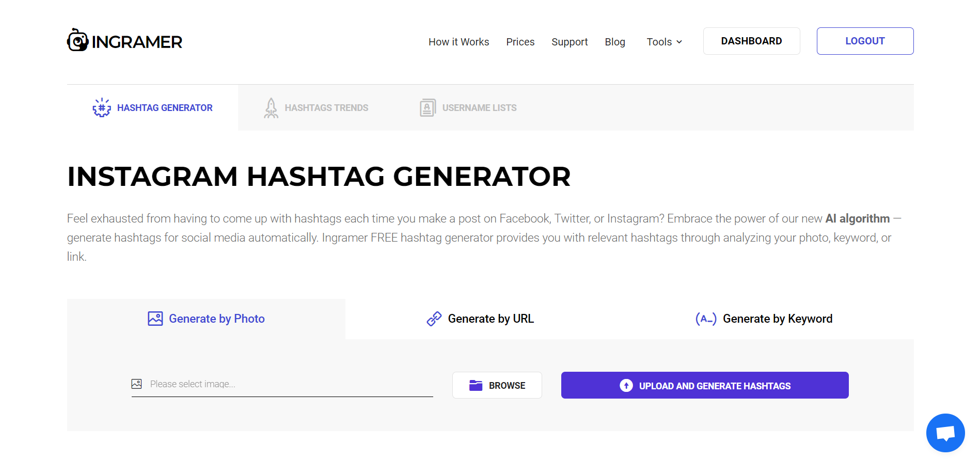Switch to the Username Lists tab label
Image resolution: width=980 pixels, height=459 pixels.
click(x=479, y=108)
